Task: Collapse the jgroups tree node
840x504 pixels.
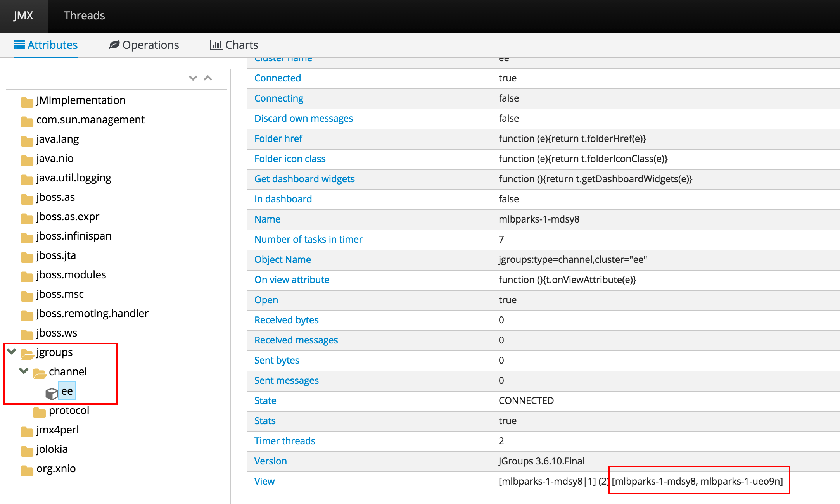Action: [x=11, y=352]
